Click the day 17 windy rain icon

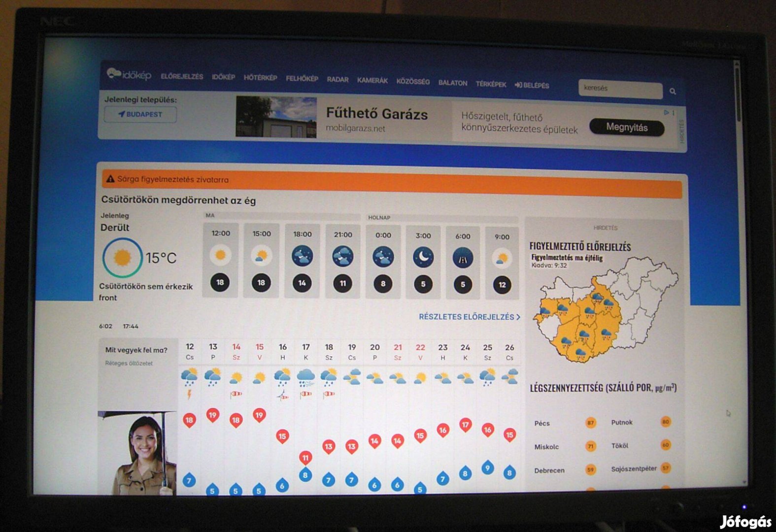pos(305,378)
